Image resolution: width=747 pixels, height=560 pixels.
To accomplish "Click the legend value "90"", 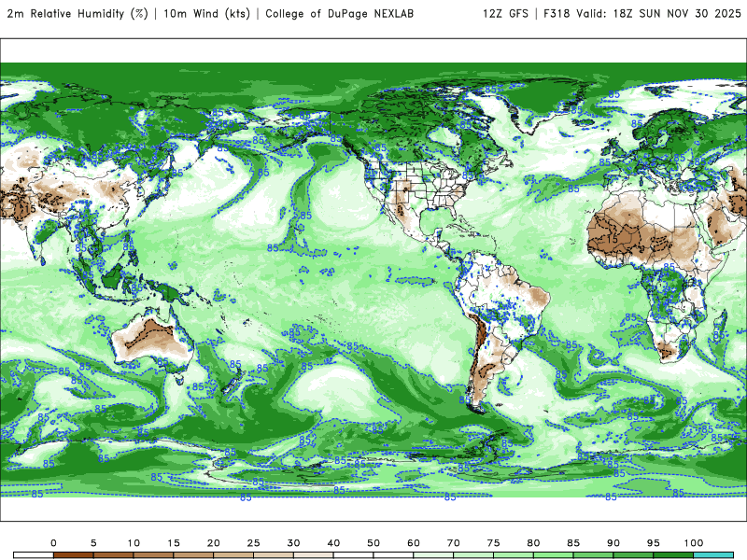I will [x=613, y=543].
